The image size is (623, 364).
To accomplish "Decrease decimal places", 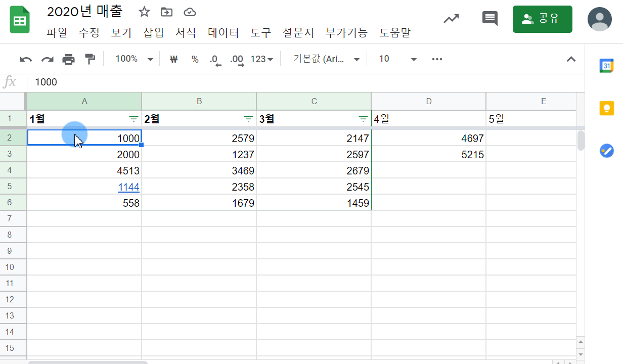I will coord(215,60).
